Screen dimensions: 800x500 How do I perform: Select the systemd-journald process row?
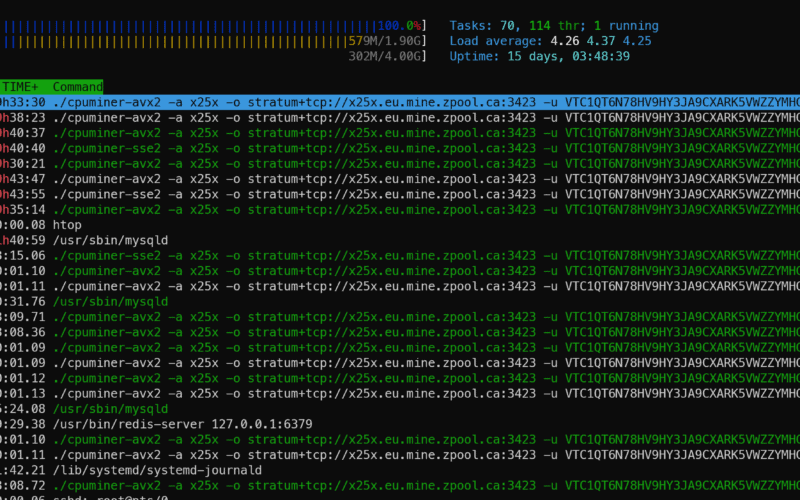click(x=400, y=470)
